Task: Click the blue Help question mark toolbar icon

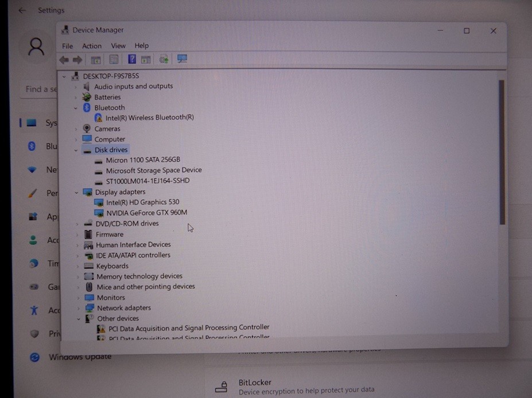Action: point(131,59)
